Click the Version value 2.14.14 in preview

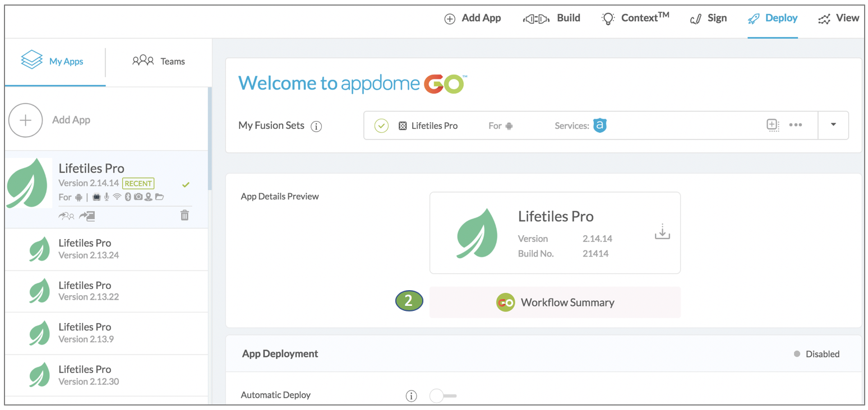598,239
